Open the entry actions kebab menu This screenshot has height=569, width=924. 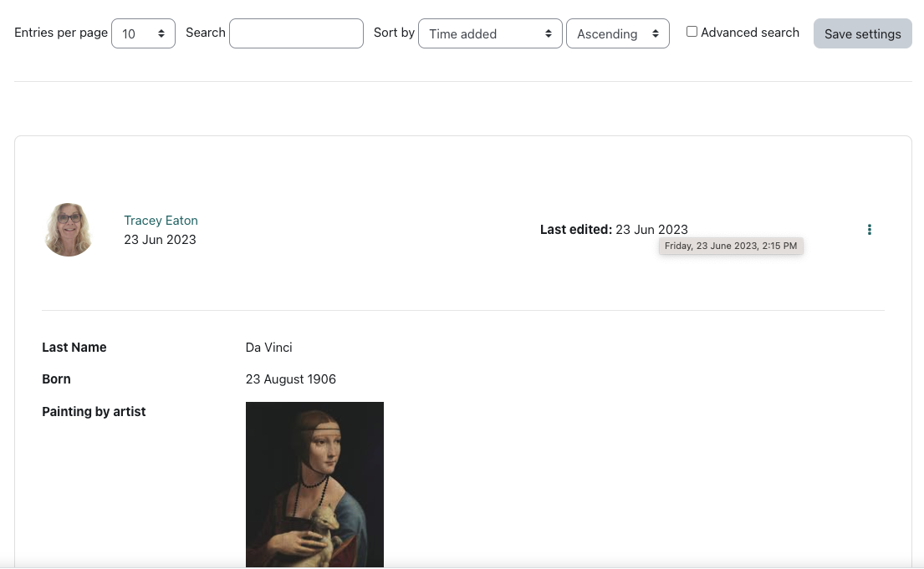[869, 230]
